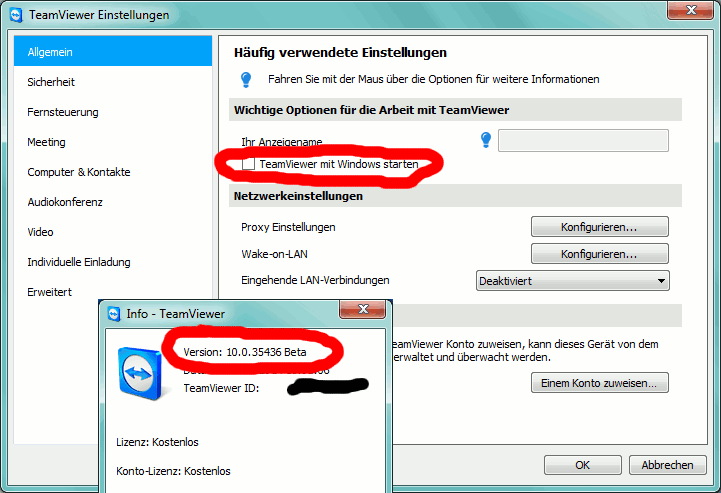Close the Info - TeamViewer dialog
Image resolution: width=721 pixels, height=493 pixels.
coord(362,309)
